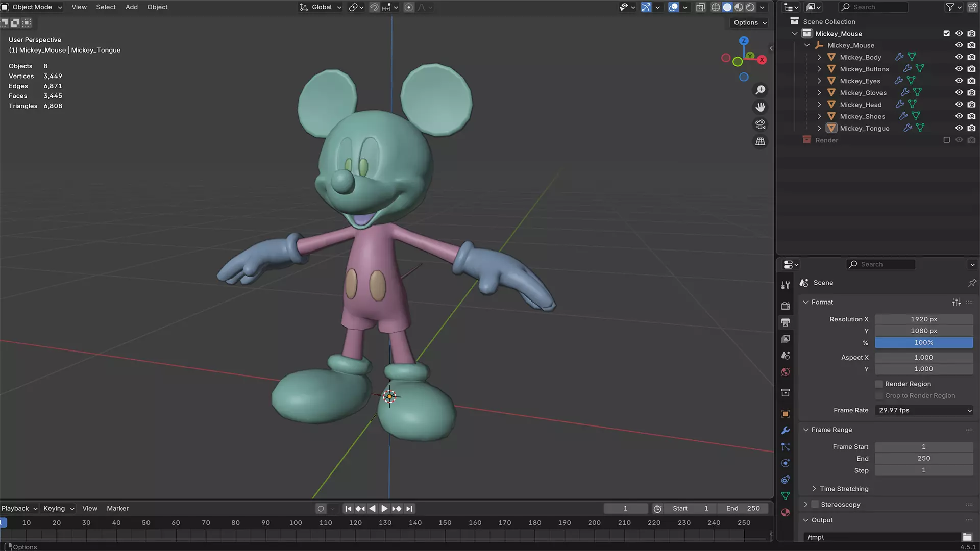
Task: Open the Render properties tab
Action: click(x=786, y=306)
